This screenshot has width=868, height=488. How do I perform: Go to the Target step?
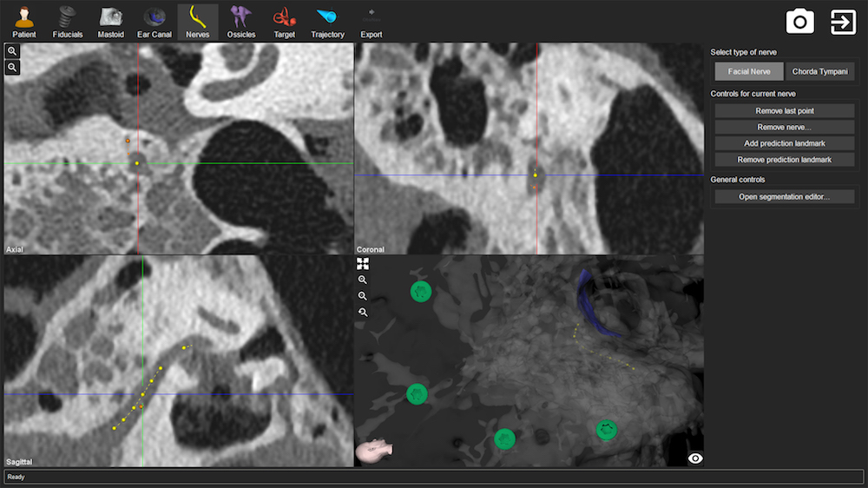coord(284,23)
